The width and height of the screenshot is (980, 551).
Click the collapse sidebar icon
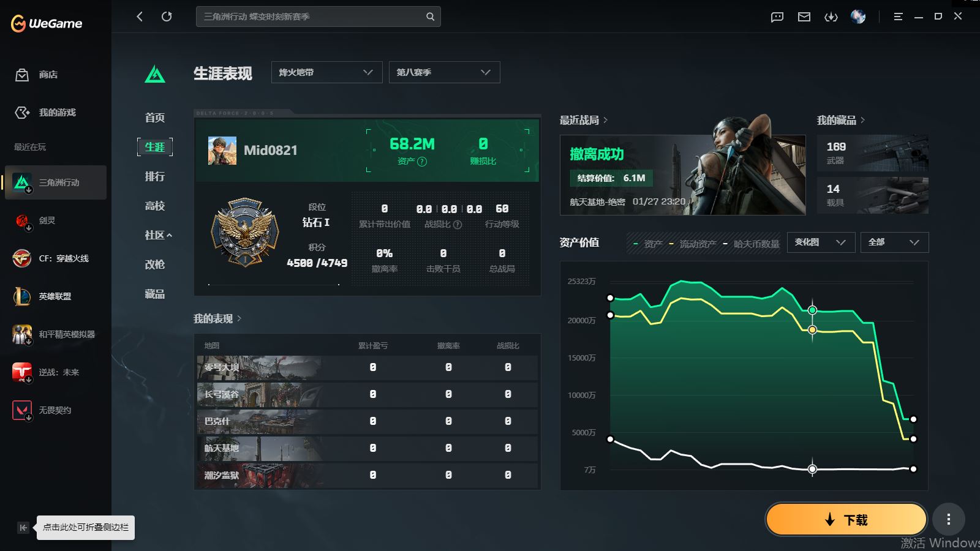[x=23, y=528]
